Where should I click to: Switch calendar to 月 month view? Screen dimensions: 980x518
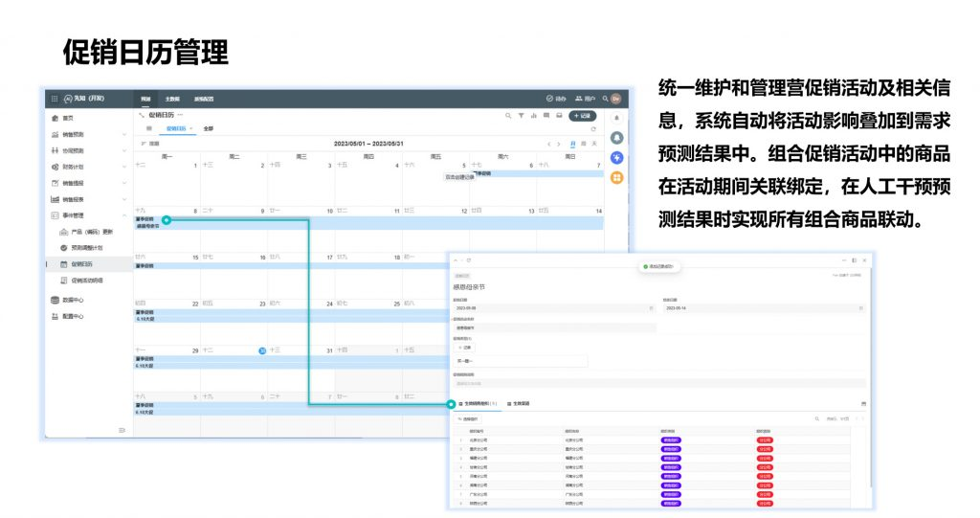click(572, 144)
